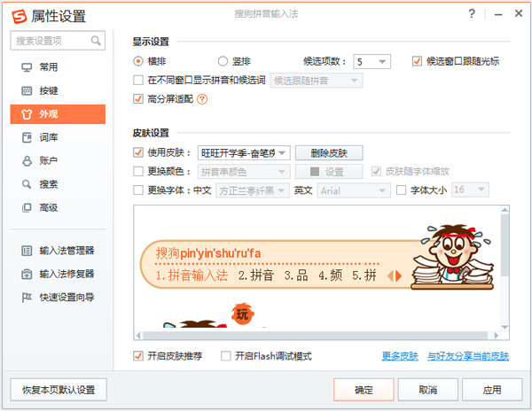Click the dictionary icon beside 词库

click(x=27, y=137)
